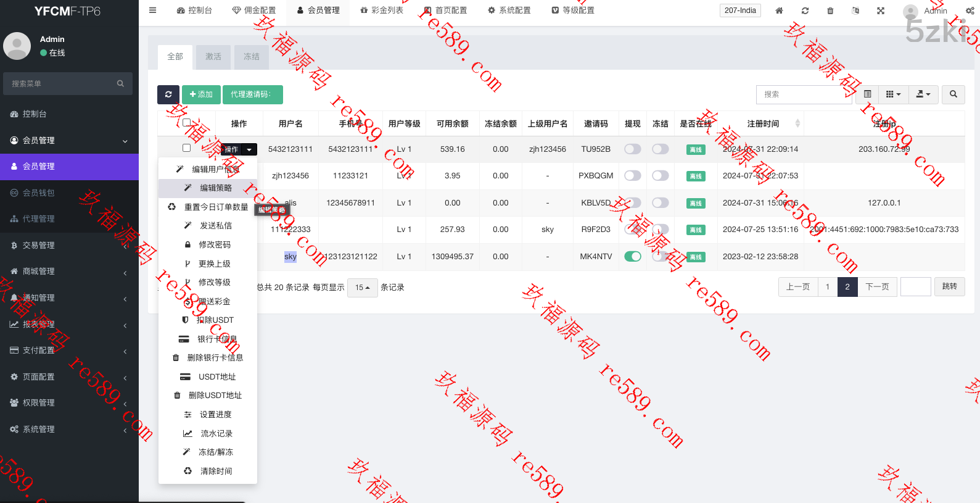Image resolution: width=980 pixels, height=503 pixels.
Task: Enter fullscreen using the expand arrows icon
Action: (x=881, y=10)
